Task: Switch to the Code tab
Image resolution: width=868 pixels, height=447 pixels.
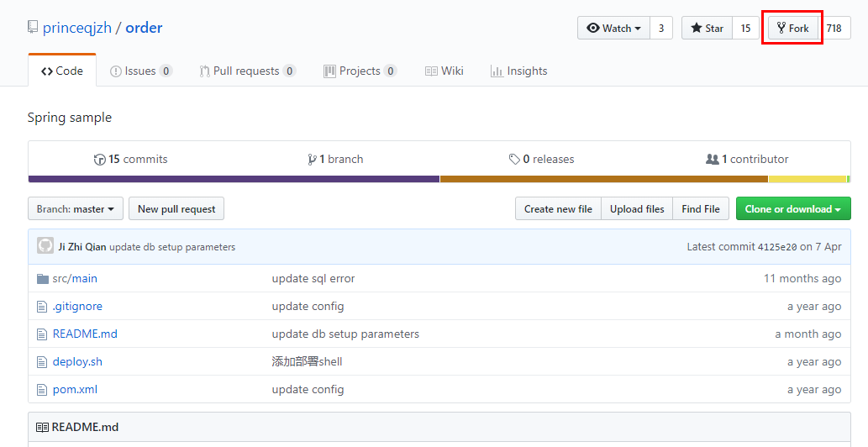Action: click(62, 71)
